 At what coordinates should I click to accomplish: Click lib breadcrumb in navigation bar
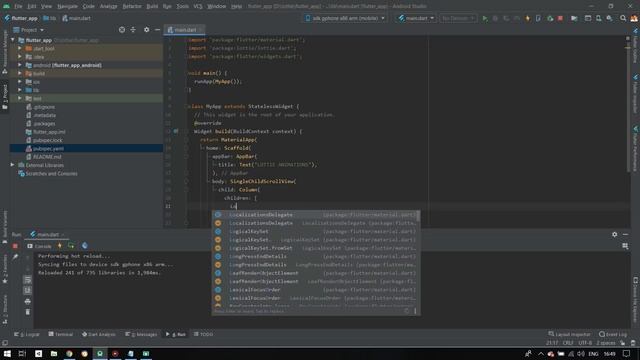coord(49,18)
